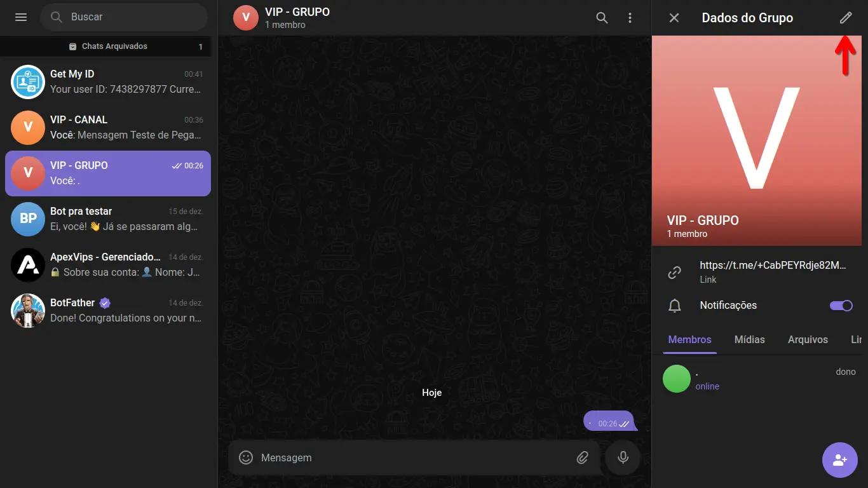Switch to the Mídias tab
This screenshot has height=488, width=868.
(x=749, y=339)
